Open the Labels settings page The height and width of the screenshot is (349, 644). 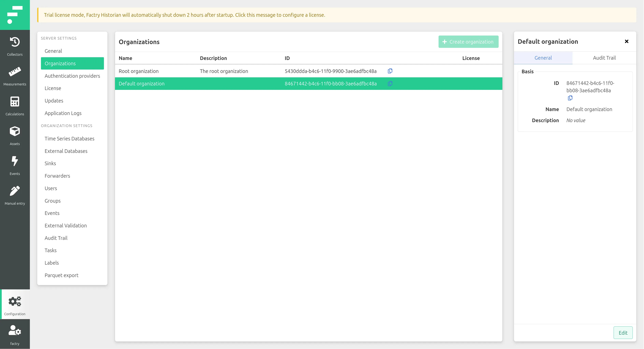click(72, 263)
